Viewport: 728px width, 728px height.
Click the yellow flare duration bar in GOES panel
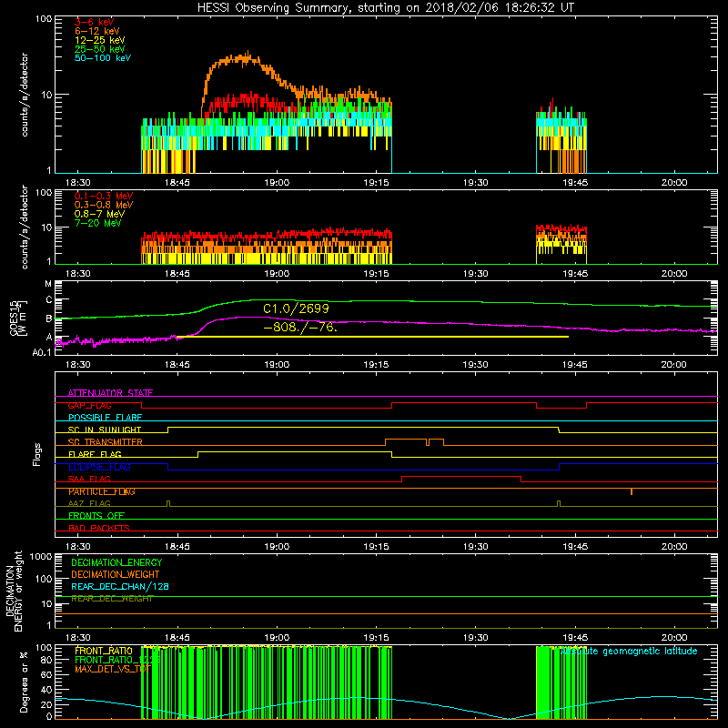click(372, 337)
